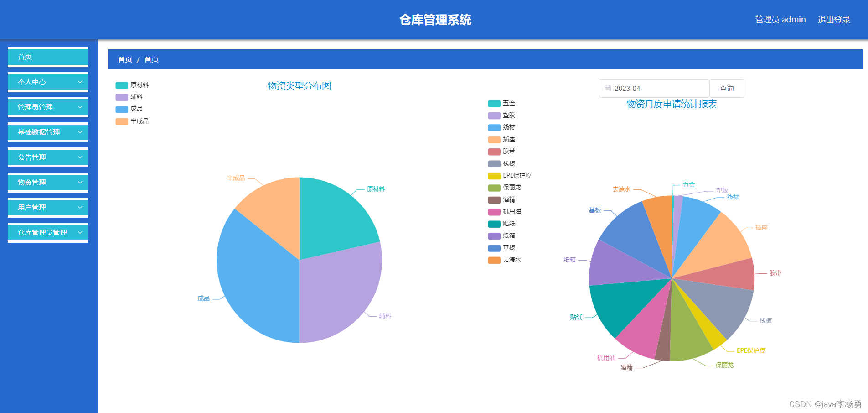Click the 胶带 legend marker
The height and width of the screenshot is (413, 868).
point(494,152)
